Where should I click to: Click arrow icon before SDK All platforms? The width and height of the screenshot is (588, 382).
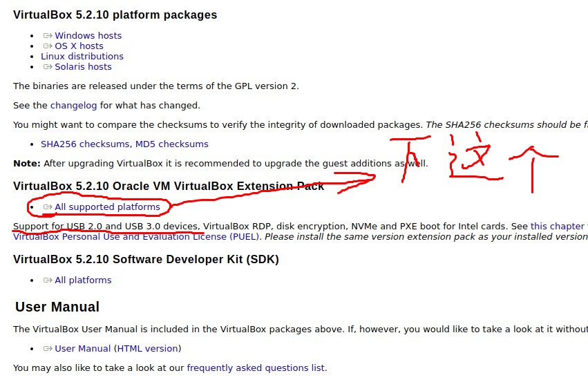48,280
